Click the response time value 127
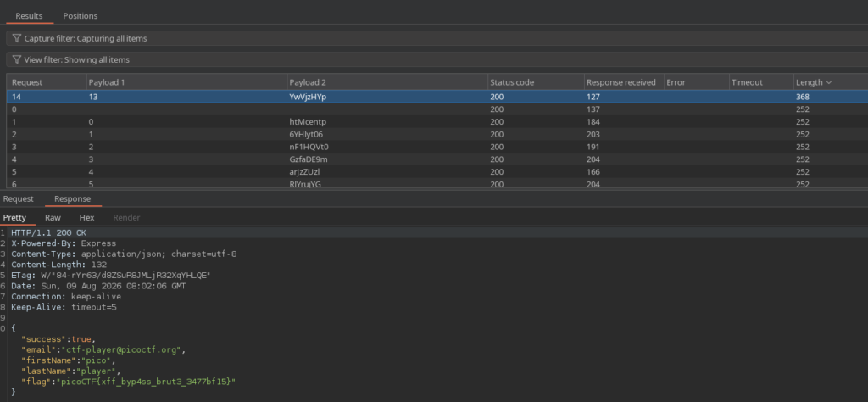Screen dimensions: 868x402 593,97
